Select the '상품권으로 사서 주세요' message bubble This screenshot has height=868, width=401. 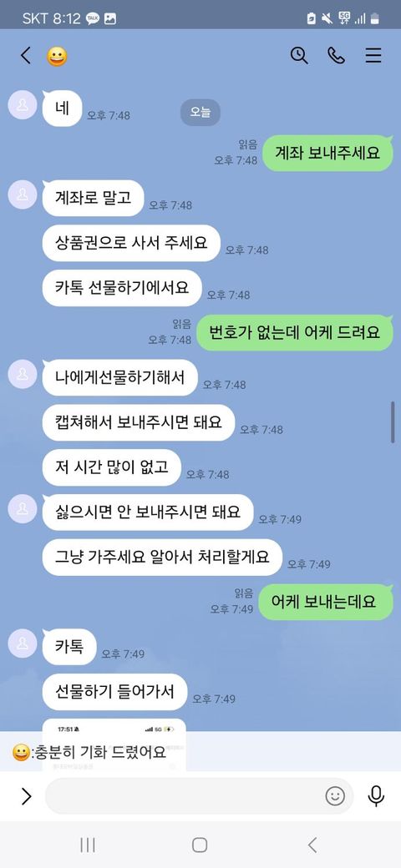(131, 243)
